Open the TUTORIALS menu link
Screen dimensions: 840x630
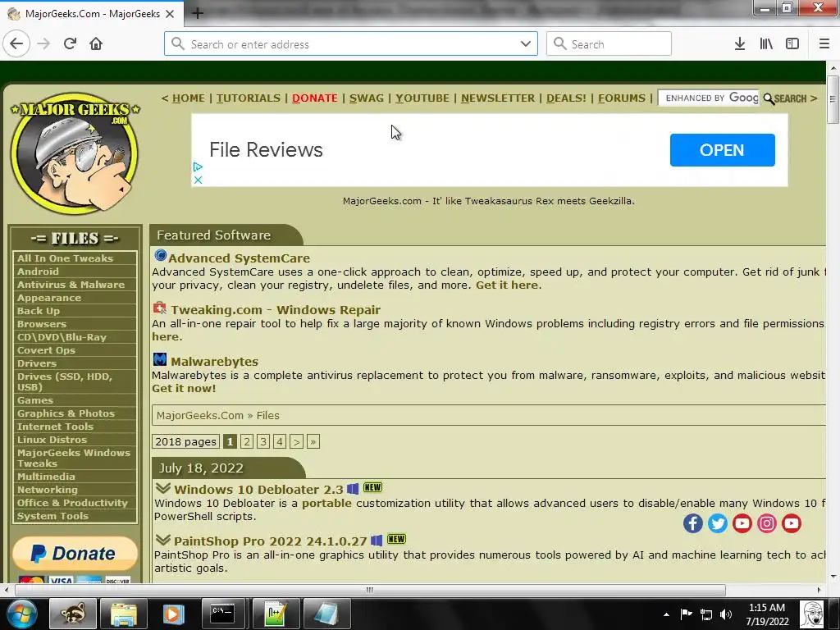(249, 98)
